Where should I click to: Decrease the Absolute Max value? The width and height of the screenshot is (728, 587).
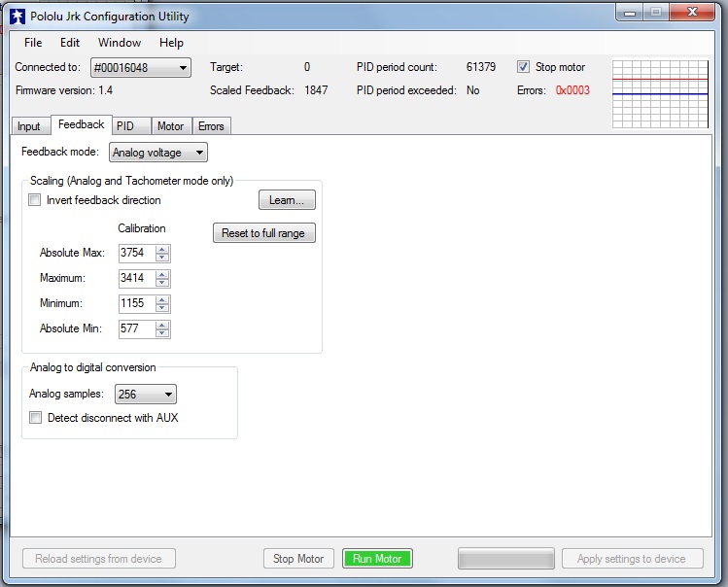click(x=162, y=258)
